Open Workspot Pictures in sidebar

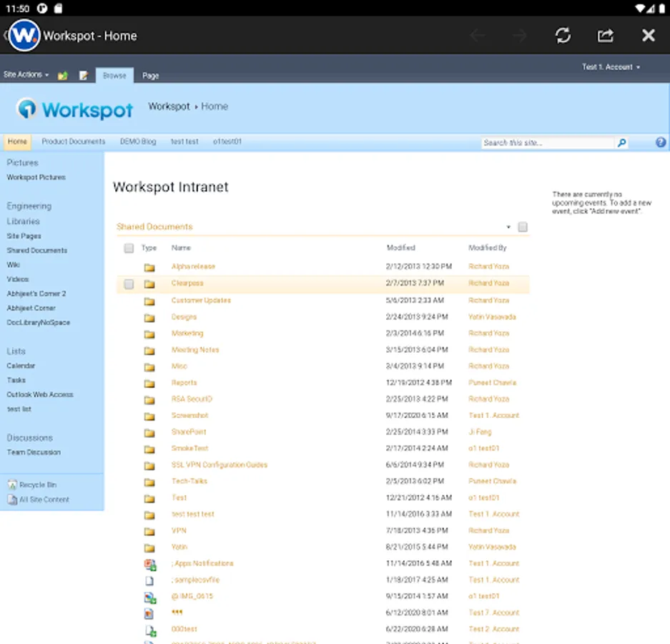[36, 177]
